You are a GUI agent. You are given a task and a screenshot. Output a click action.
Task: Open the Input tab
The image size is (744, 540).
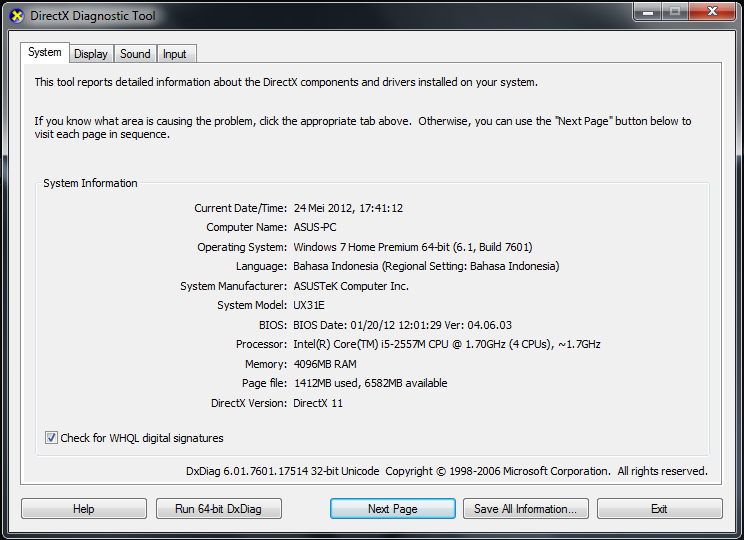pos(175,54)
